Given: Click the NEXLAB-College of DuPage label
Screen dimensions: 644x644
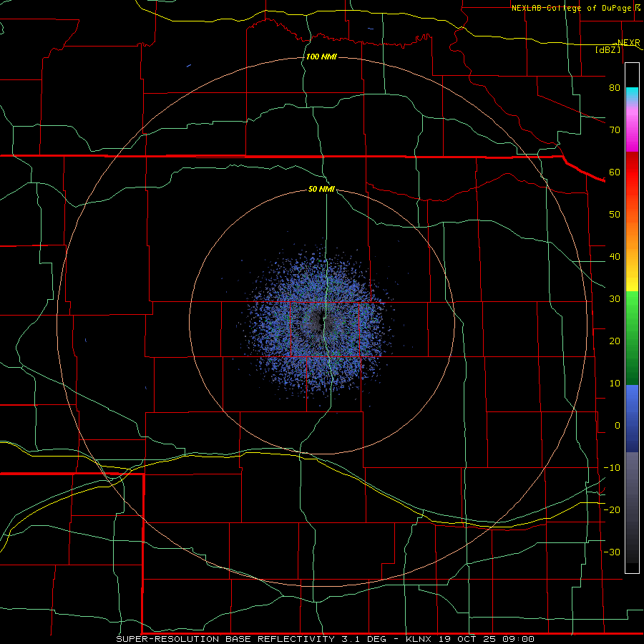Looking at the screenshot, I should click(573, 8).
